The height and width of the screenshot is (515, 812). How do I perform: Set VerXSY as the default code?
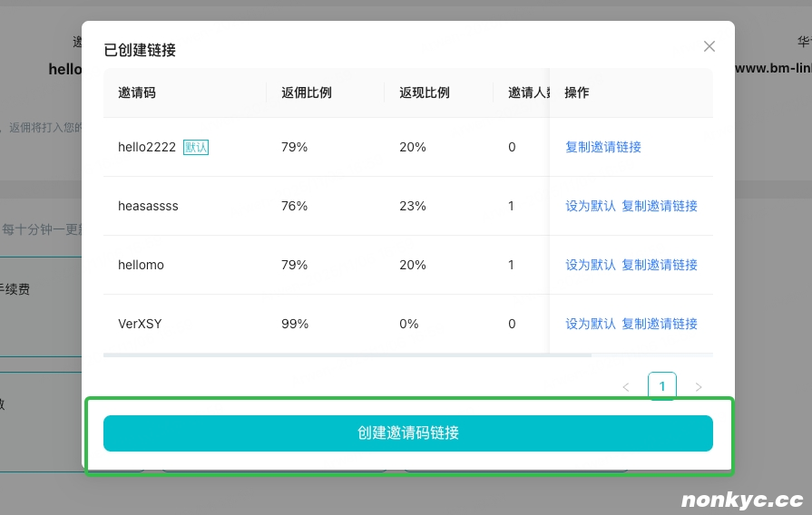pyautogui.click(x=590, y=324)
